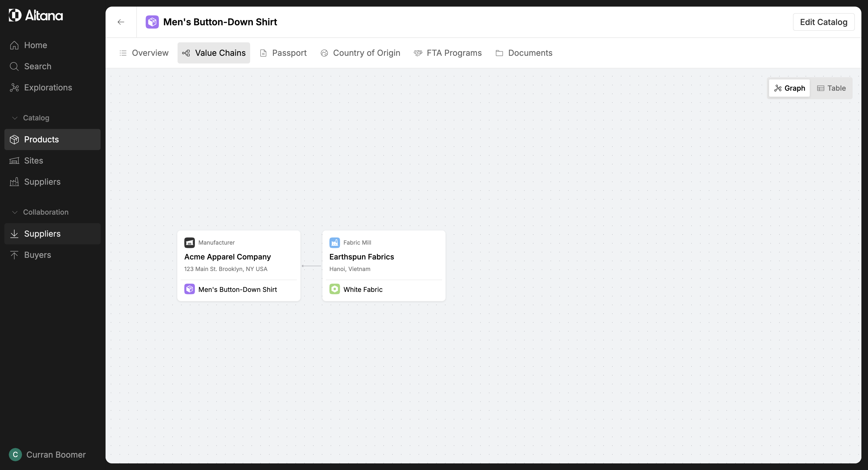The height and width of the screenshot is (470, 868).
Task: Collapse the Collaboration section
Action: [15, 212]
